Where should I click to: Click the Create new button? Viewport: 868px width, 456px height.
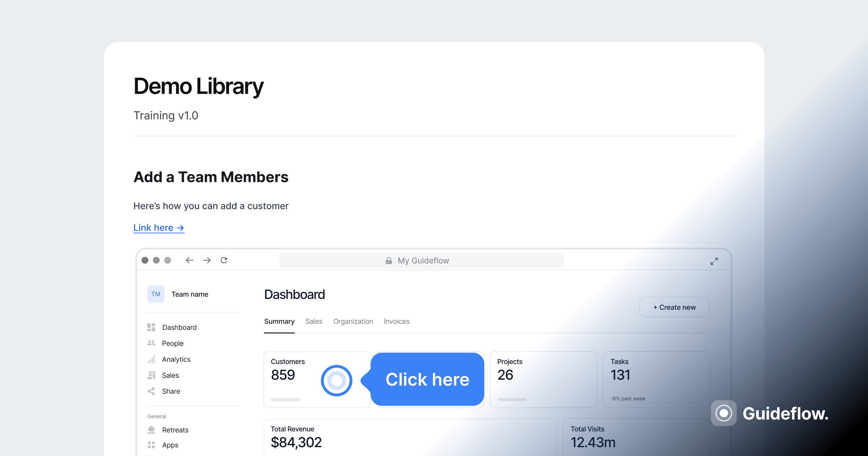(x=674, y=307)
